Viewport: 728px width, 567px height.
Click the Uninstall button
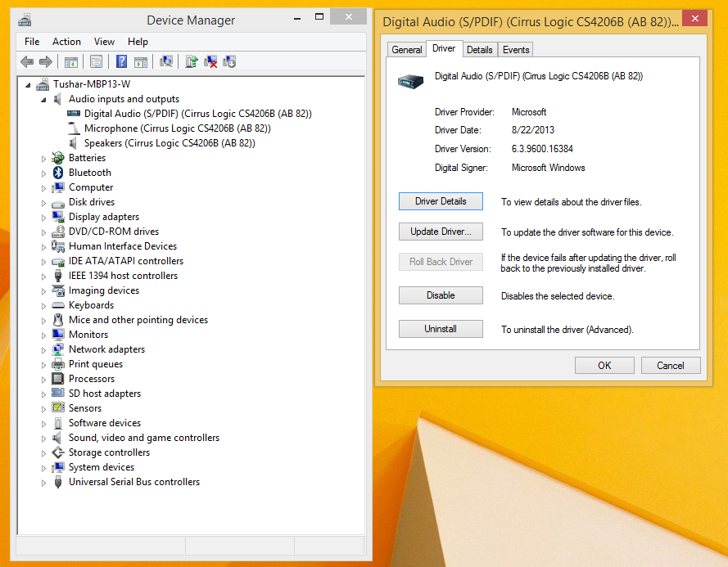point(441,329)
